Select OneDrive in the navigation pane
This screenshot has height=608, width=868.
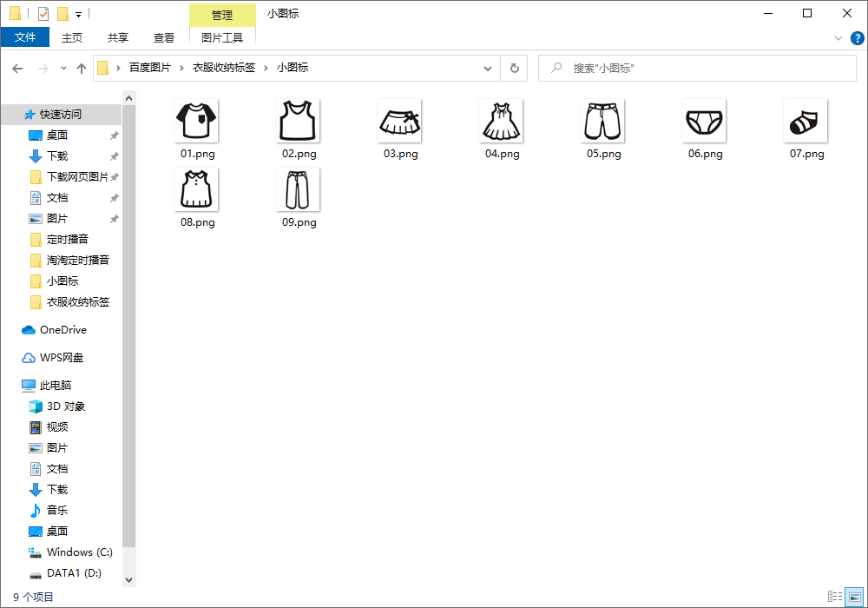coord(63,330)
